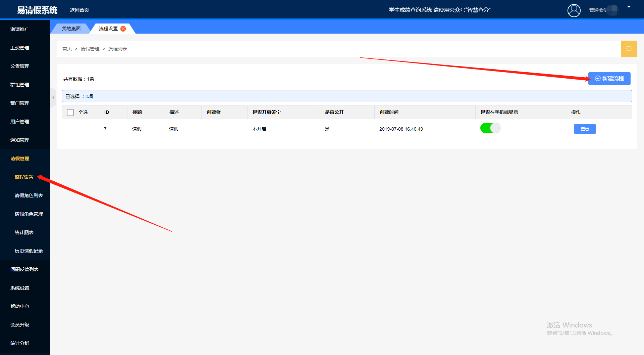Image resolution: width=644 pixels, height=355 pixels.
Task: Click the orange refresh icon
Action: tap(629, 49)
